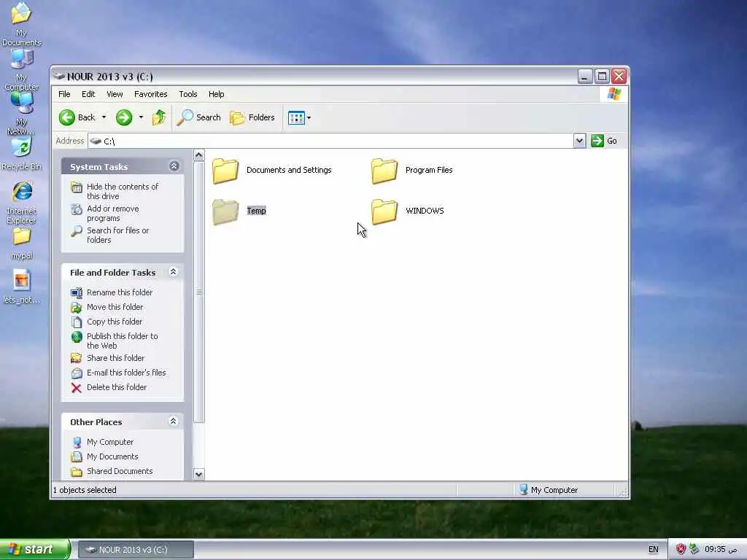Click the Copy this folder icon

[76, 322]
